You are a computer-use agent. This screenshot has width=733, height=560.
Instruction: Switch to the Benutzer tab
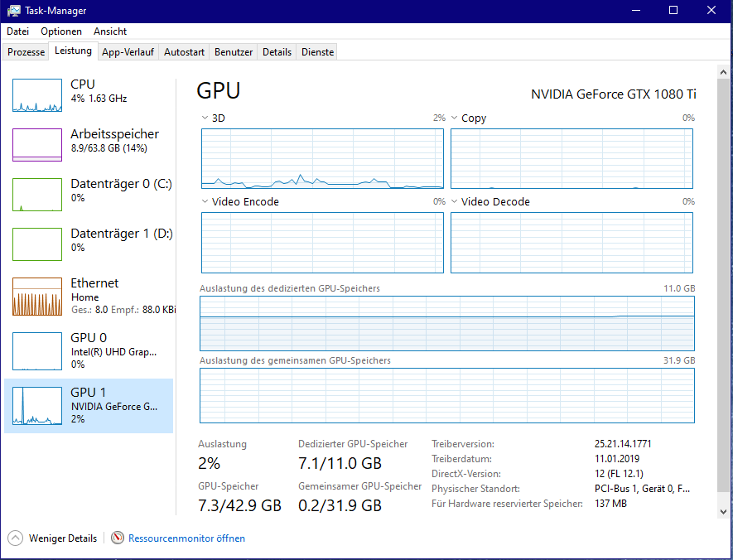[x=234, y=52]
